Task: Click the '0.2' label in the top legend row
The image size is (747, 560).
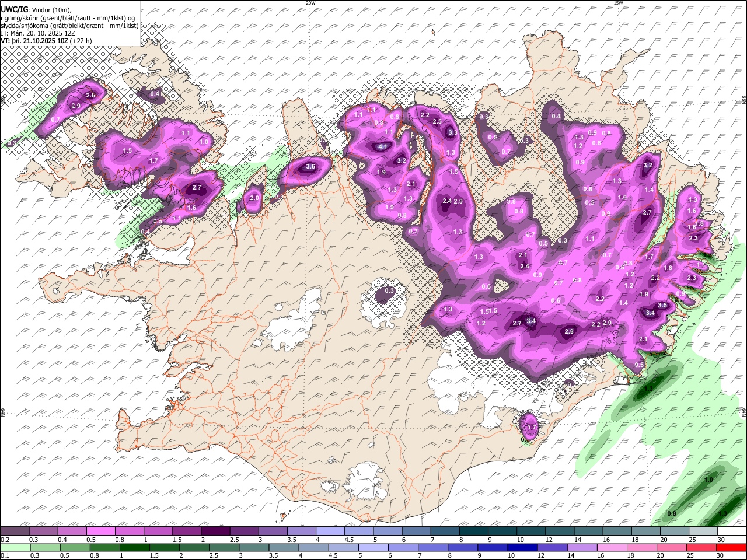Action: 5,540
